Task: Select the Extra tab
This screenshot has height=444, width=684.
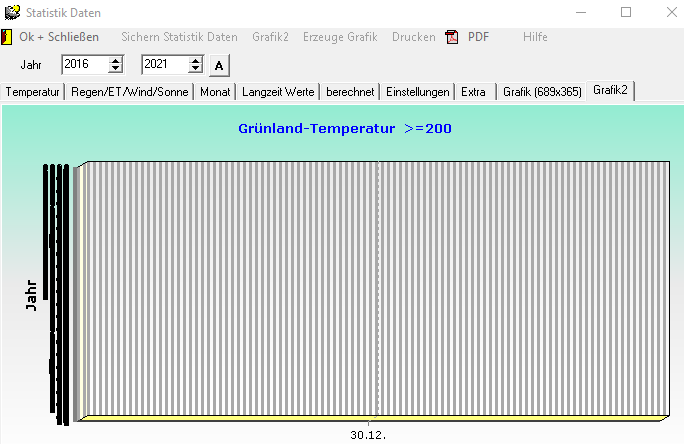Action: click(x=473, y=92)
